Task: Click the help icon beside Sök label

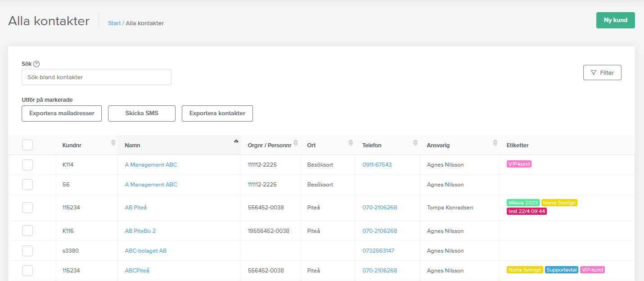Action: tap(36, 64)
